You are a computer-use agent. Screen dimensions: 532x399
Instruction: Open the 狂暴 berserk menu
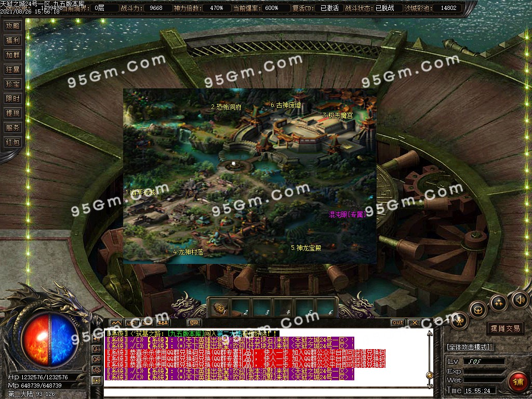(12, 70)
